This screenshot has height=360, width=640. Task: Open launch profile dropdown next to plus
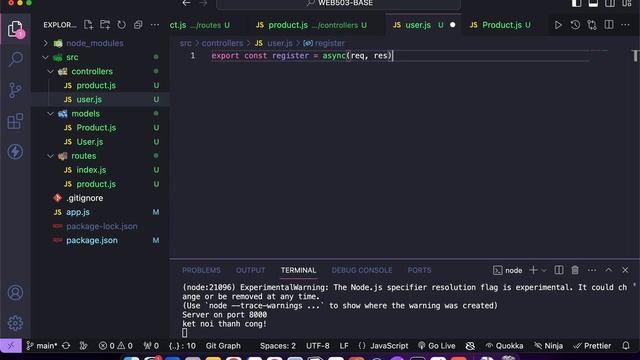tap(544, 270)
